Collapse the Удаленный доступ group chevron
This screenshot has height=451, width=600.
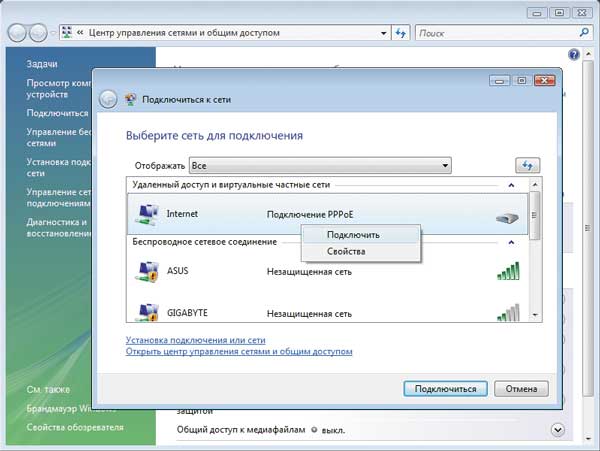(511, 185)
